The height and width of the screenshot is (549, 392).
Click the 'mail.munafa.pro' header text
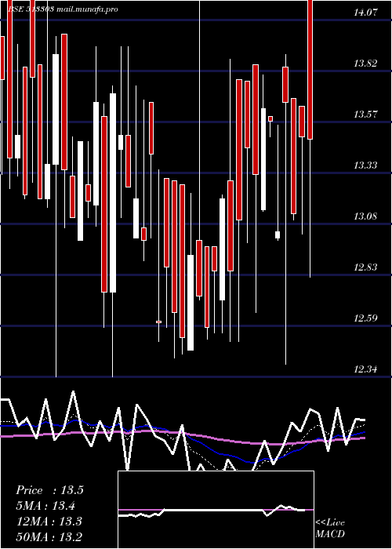86,9
